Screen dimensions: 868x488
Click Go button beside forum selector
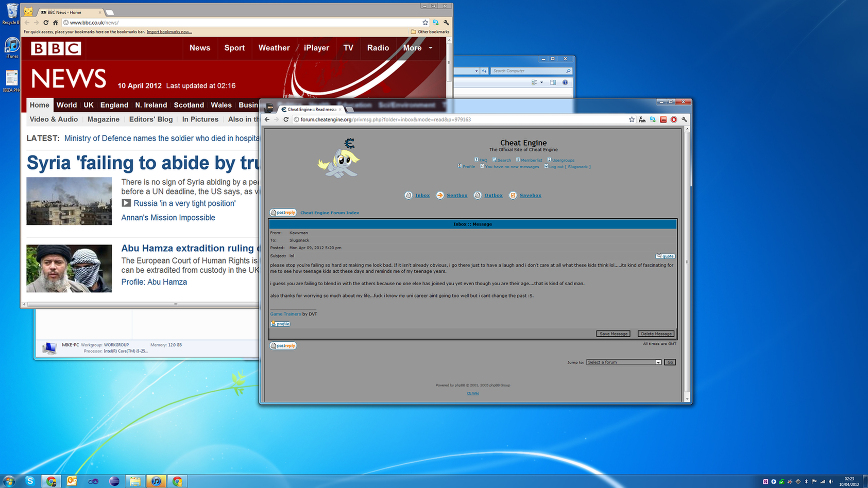[x=670, y=362]
